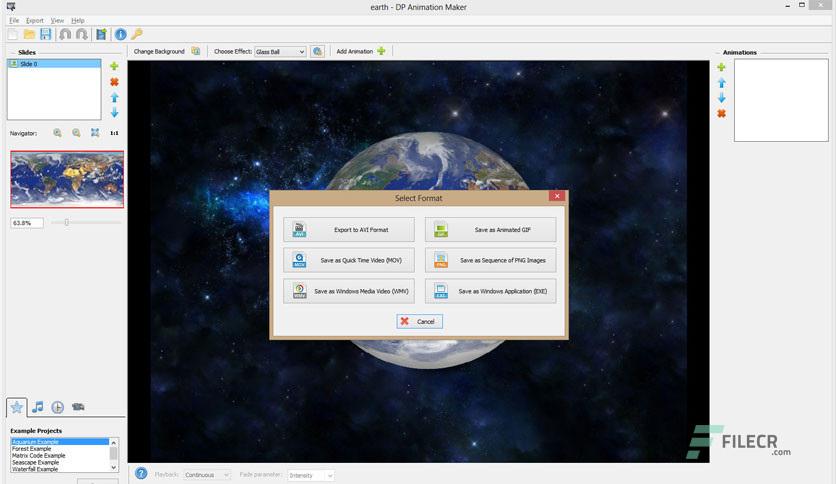
Task: Choose Export to AVI Format
Action: (x=349, y=230)
